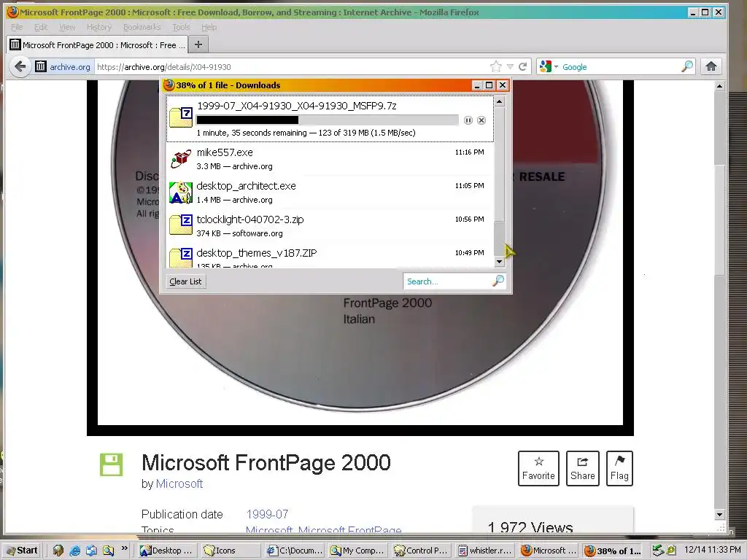Viewport: 747px width, 560px height.
Task: Click the search bar magnifier icon
Action: coord(687,66)
